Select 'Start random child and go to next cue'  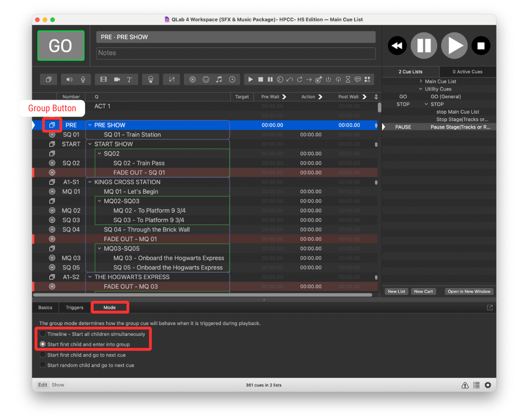43,365
